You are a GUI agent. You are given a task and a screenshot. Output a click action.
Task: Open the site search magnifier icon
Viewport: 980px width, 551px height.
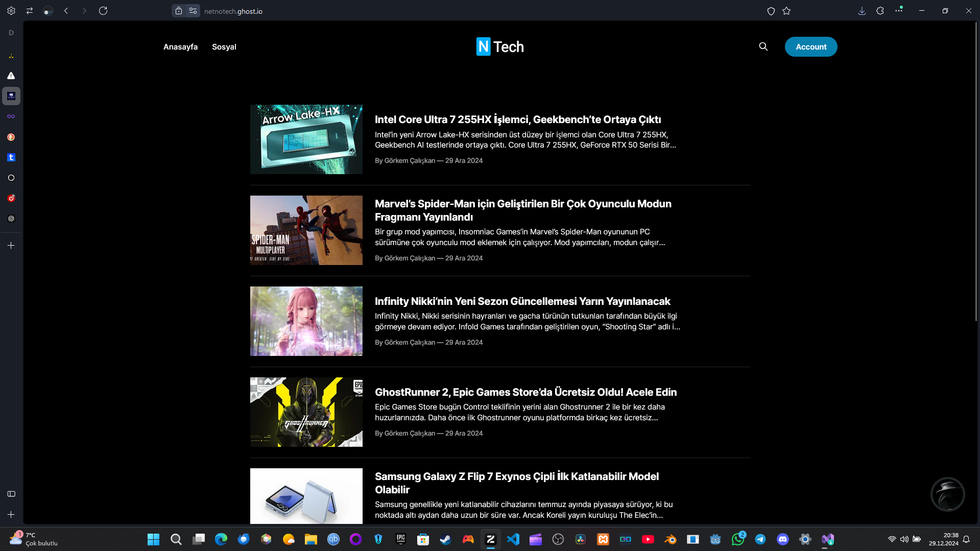tap(763, 46)
